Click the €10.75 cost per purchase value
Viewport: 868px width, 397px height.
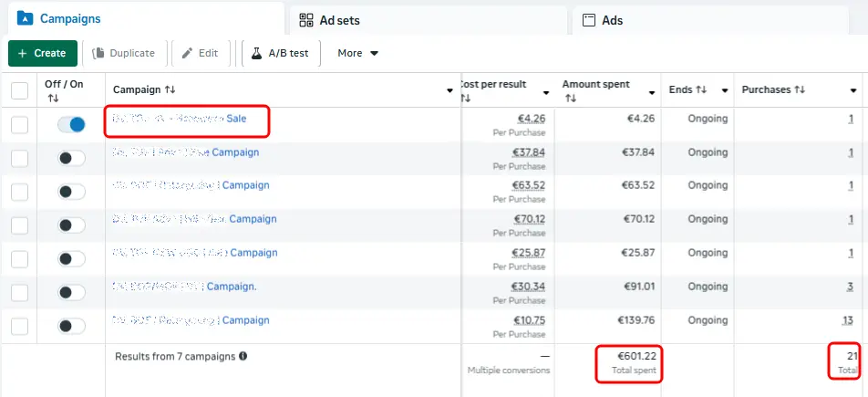[x=529, y=320]
